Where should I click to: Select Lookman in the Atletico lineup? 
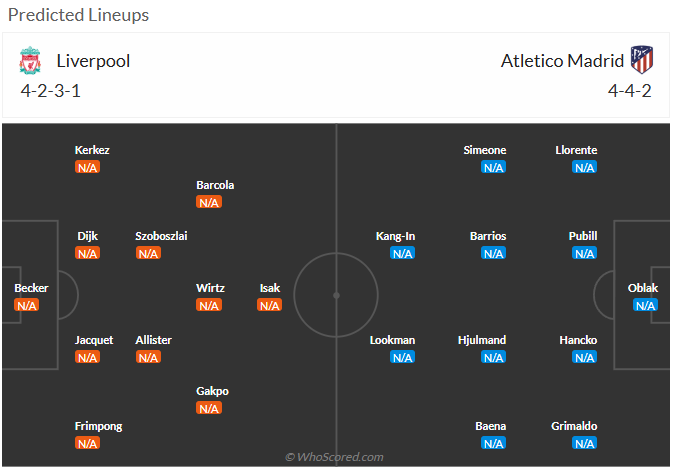(x=392, y=340)
